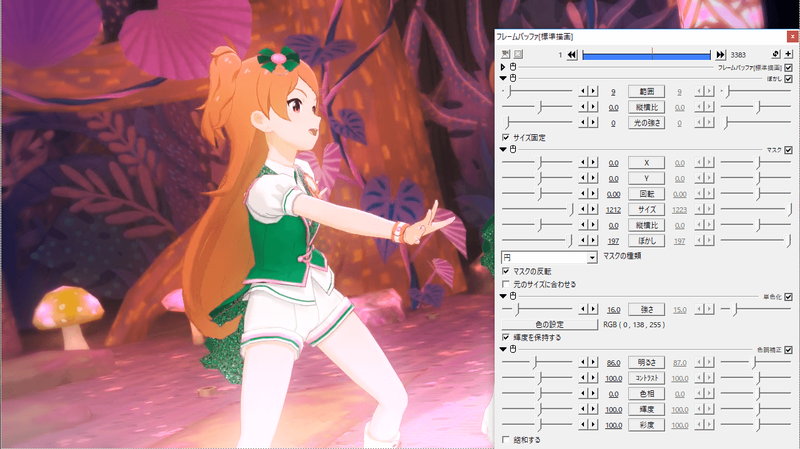Image resolution: width=800 pixels, height=449 pixels.
Task: Decrease mask Y value with left arrow
Action: tap(583, 178)
